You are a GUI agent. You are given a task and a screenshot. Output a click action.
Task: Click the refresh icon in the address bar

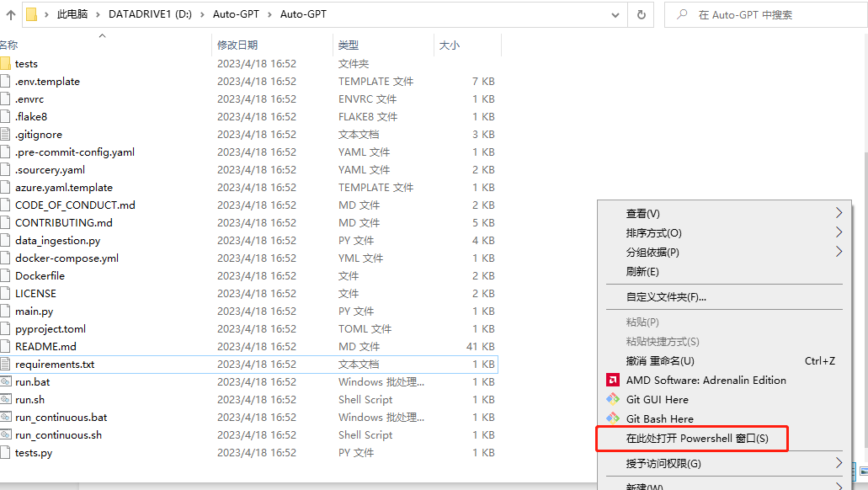point(641,14)
